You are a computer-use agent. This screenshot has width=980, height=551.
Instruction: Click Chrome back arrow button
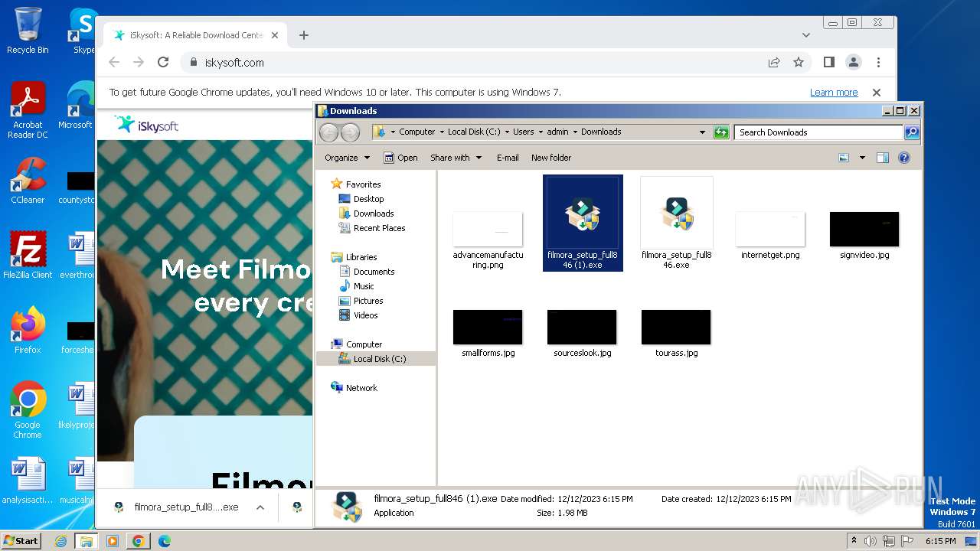(x=113, y=62)
